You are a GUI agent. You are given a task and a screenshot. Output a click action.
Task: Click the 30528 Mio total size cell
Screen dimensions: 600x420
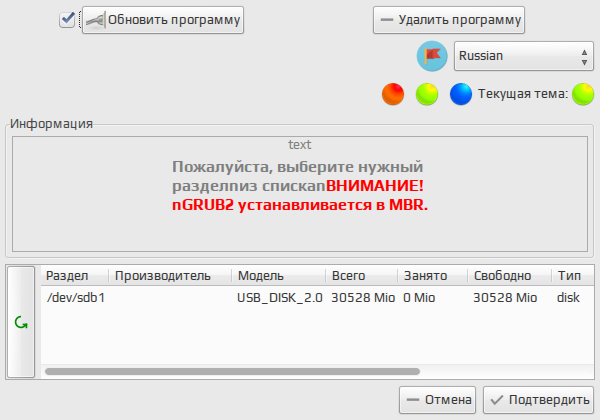click(363, 298)
